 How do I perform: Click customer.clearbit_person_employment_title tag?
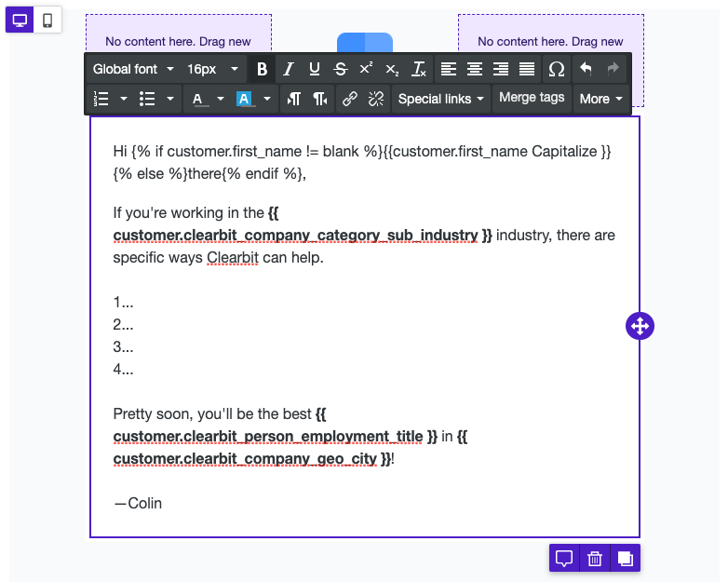(x=268, y=437)
